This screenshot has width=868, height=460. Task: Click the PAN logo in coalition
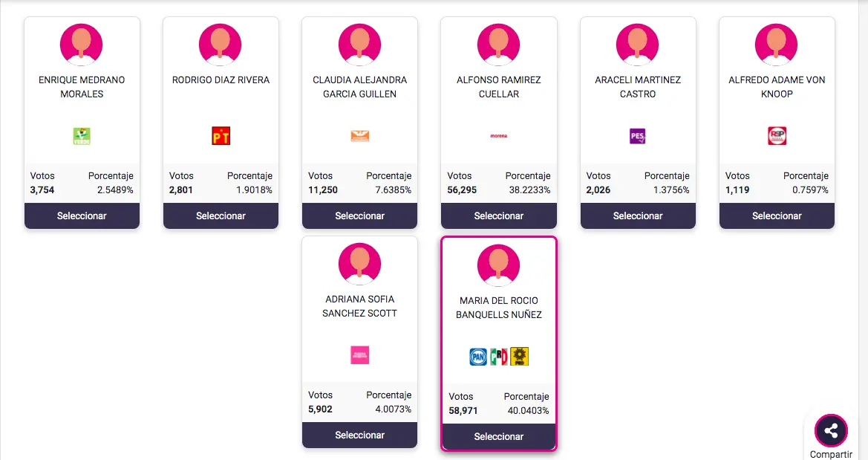click(x=478, y=357)
